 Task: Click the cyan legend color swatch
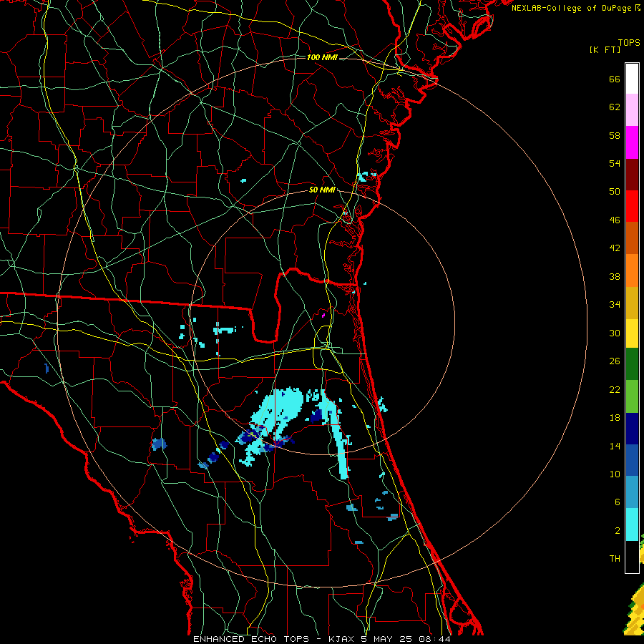[632, 525]
